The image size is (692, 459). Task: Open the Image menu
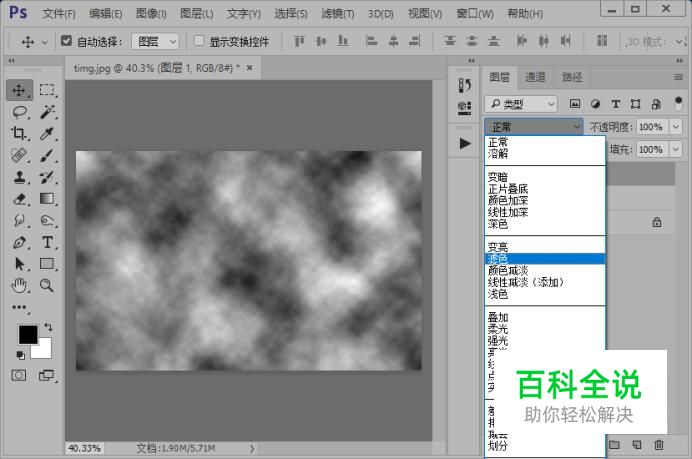[x=151, y=14]
